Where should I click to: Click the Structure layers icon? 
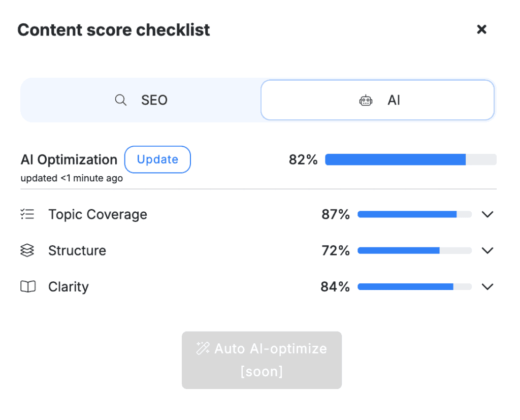(x=27, y=250)
